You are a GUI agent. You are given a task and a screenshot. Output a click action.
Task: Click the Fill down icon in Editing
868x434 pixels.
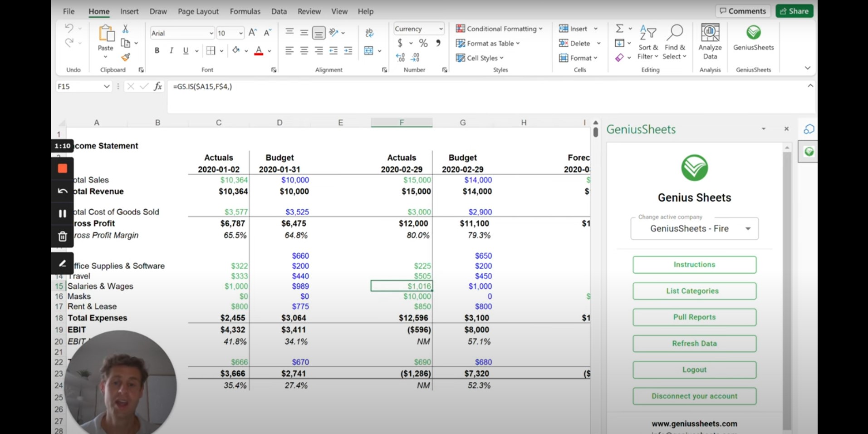(619, 43)
